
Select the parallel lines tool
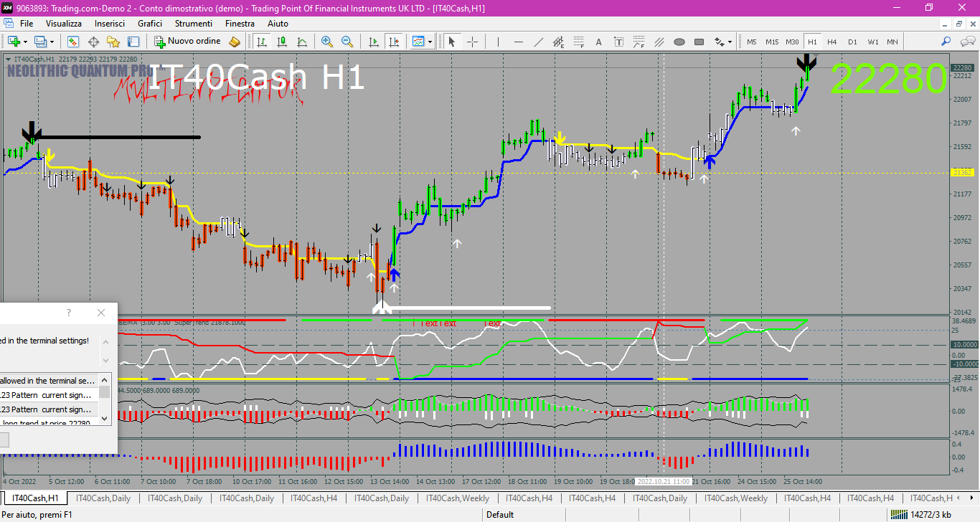pos(659,42)
